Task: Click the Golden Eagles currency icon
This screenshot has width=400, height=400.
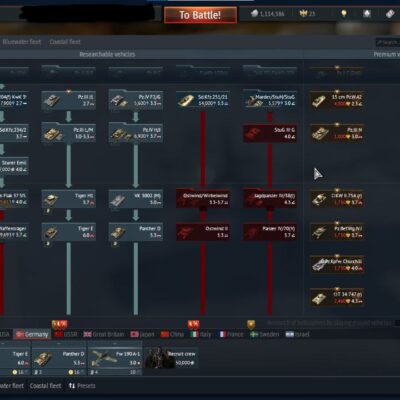Action: tap(303, 13)
